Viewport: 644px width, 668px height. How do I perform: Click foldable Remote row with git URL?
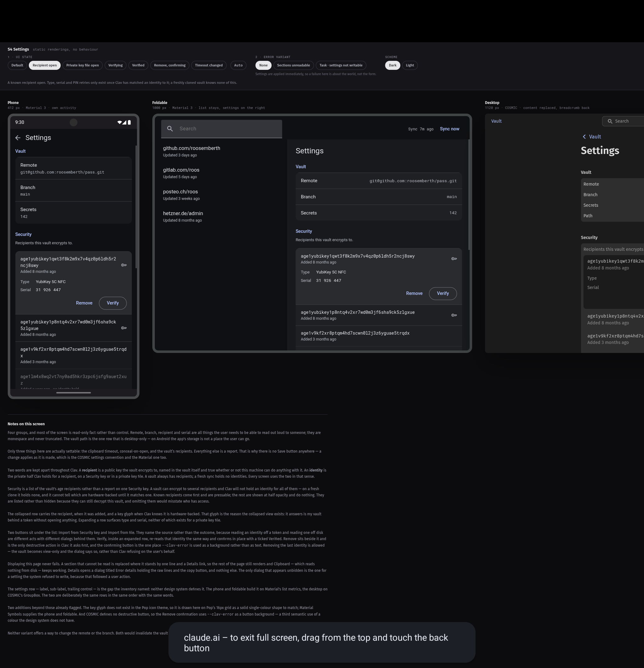[378, 181]
